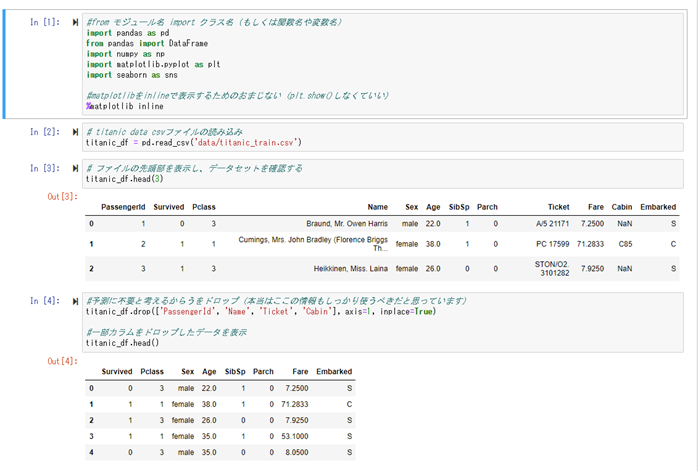This screenshot has width=698, height=471.
Task: Run cell In [1] using its run icon
Action: (x=75, y=22)
